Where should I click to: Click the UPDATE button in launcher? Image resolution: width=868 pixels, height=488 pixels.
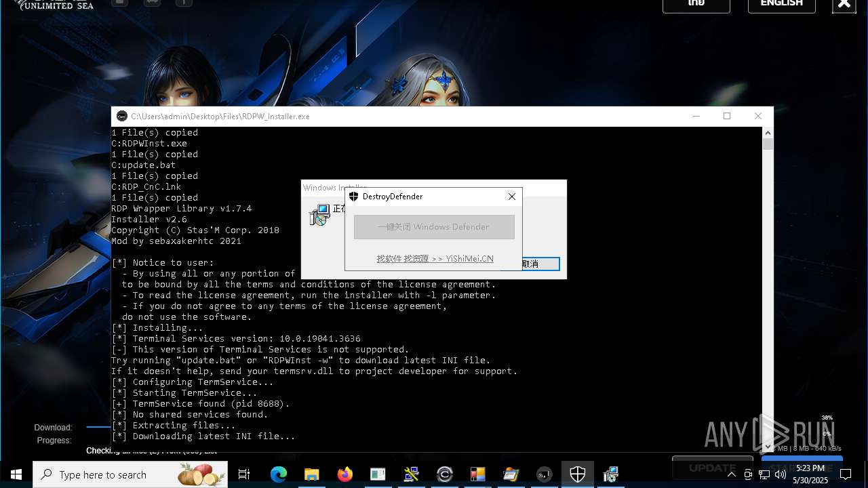[713, 468]
